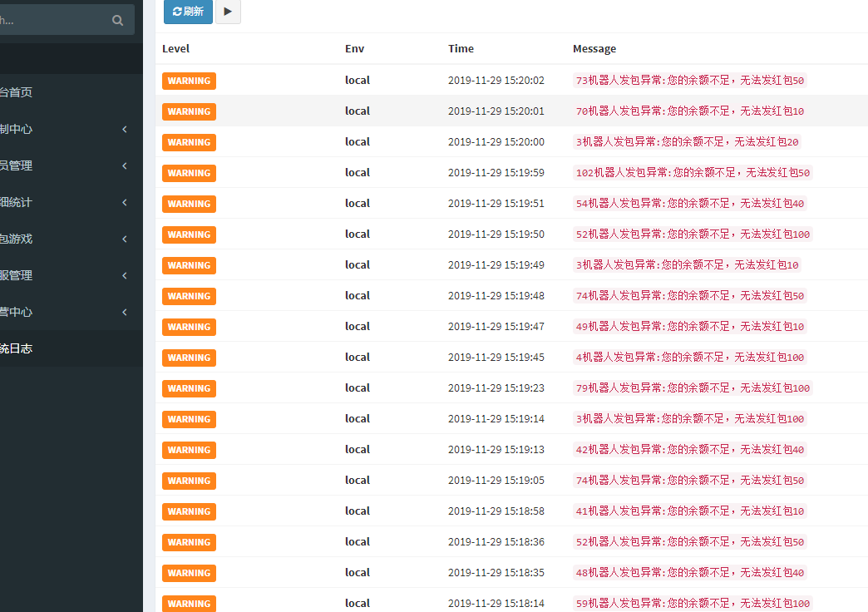Click the WARNING badge on the 15:20:02 row
868x612 pixels.
click(x=189, y=81)
